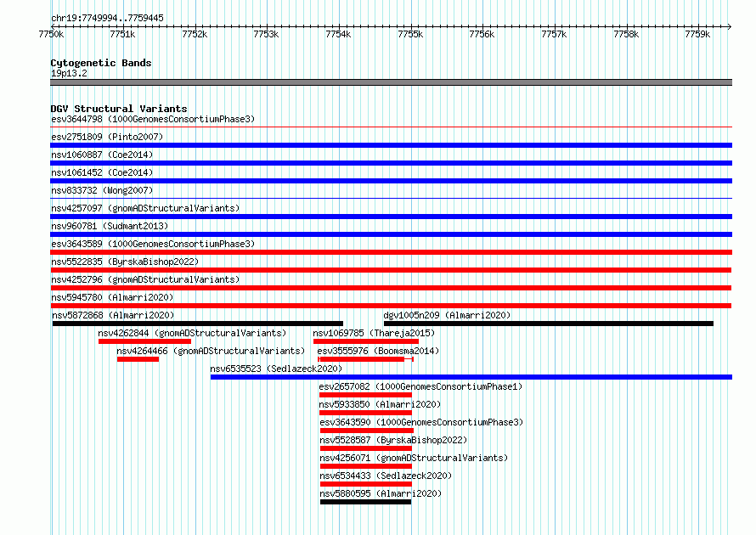Click the chr19:7749994..7759445 region label

108,18
